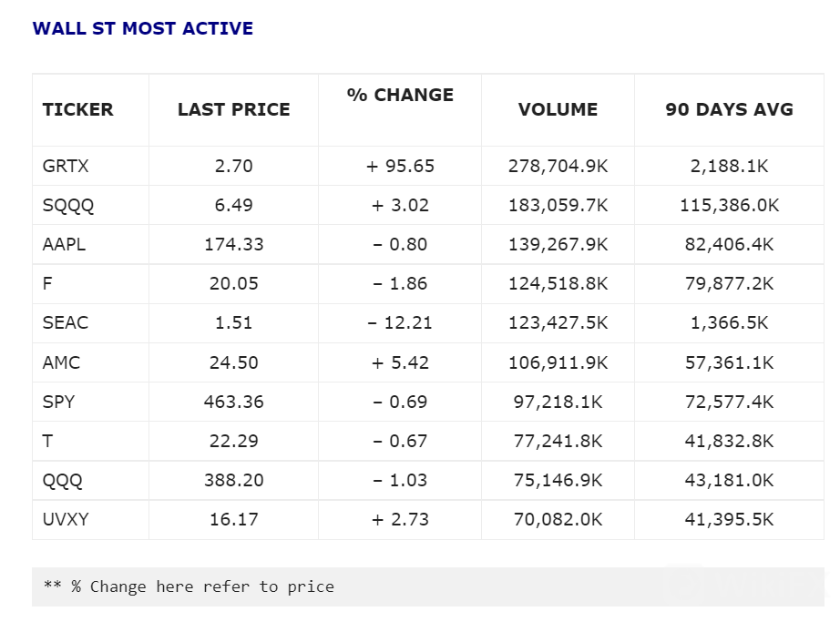This screenshot has width=840, height=622.
Task: Select the SQQQ ticker cell
Action: point(68,205)
